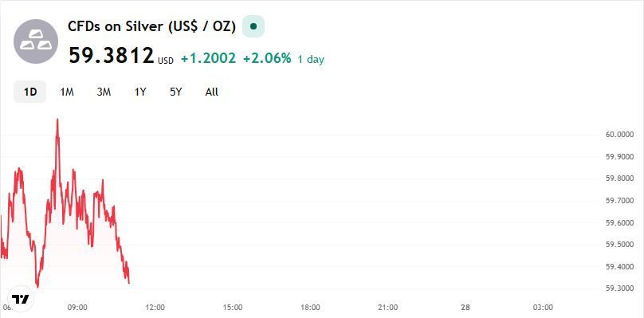Show the All time range
This screenshot has width=644, height=318.
(x=211, y=92)
